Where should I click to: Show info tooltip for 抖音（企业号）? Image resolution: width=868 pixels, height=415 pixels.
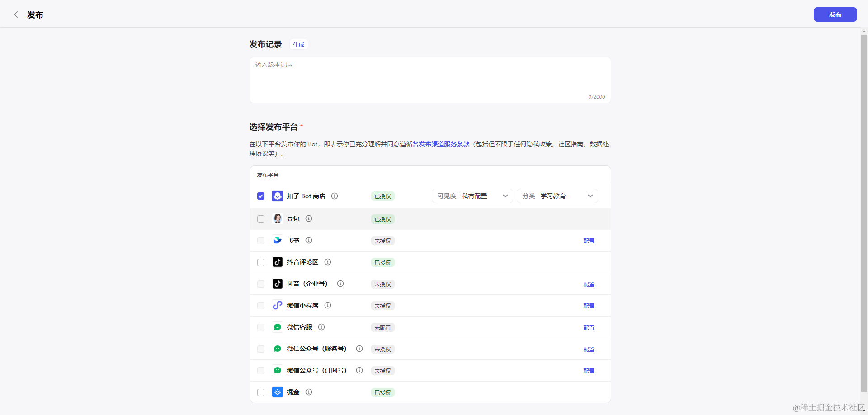(x=340, y=284)
